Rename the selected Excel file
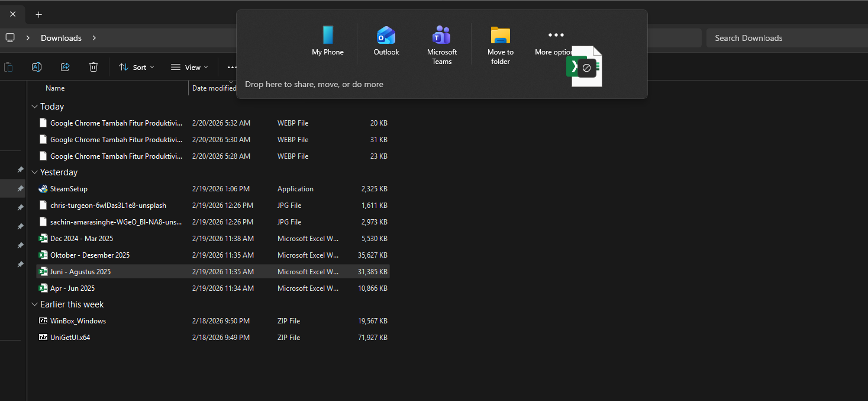Image resolution: width=868 pixels, height=401 pixels. tap(37, 67)
